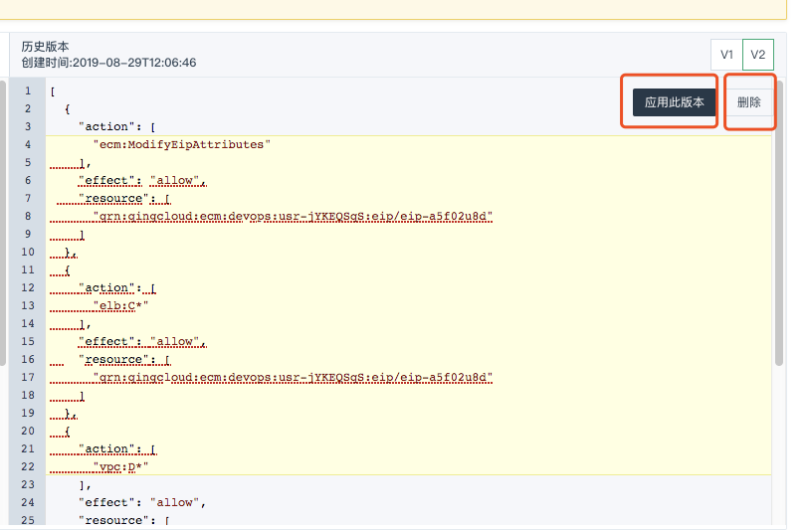
Task: Click line number 22 in the gutter
Action: [28, 466]
